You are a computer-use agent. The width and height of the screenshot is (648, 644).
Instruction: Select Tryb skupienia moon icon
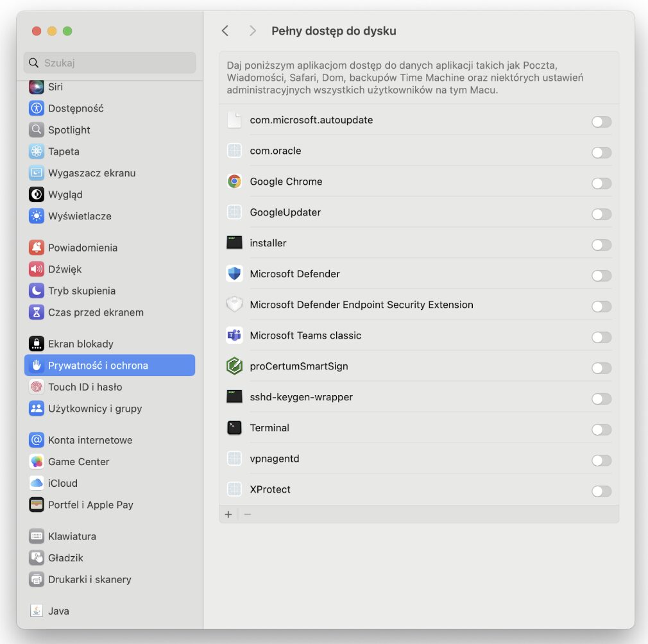click(x=37, y=291)
